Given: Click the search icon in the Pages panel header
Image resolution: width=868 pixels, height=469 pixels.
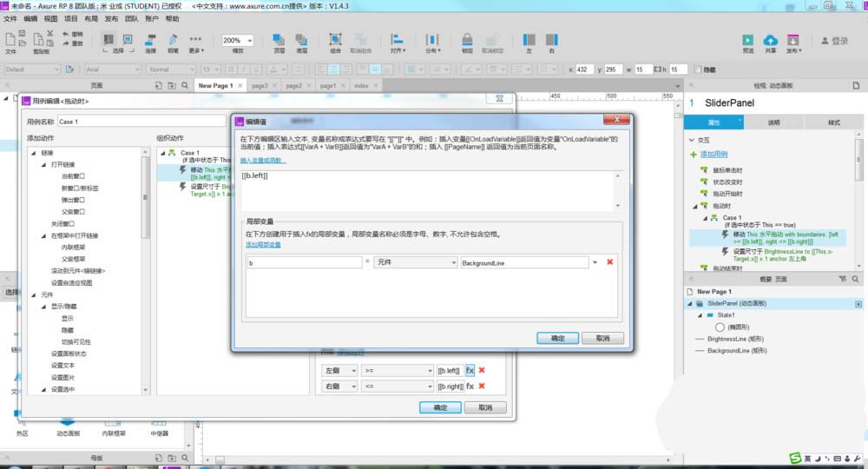Looking at the screenshot, I should coord(185,85).
